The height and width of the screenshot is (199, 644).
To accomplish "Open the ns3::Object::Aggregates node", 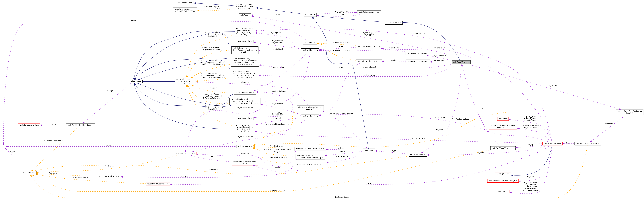I will point(369,12).
